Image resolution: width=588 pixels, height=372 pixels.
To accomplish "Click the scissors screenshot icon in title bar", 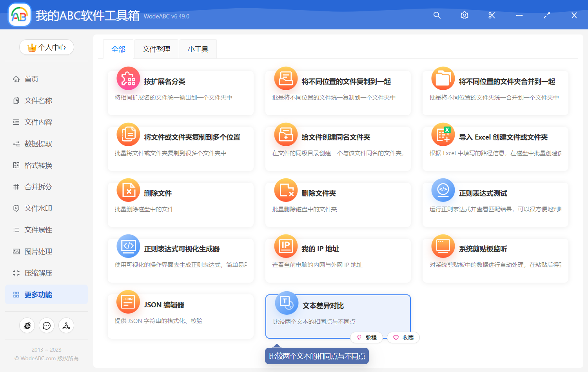I will tap(492, 15).
